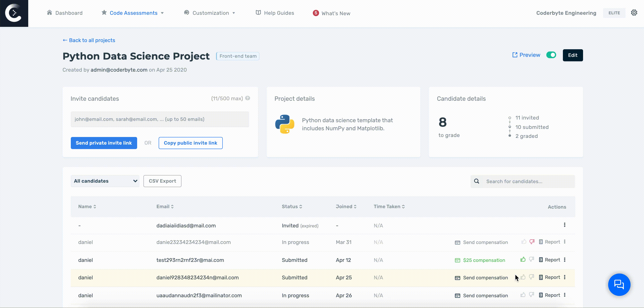Viewport: 644px width, 308px height.
Task: Open more actions for test293rn2rnf23r@mai.com
Action: point(564,260)
